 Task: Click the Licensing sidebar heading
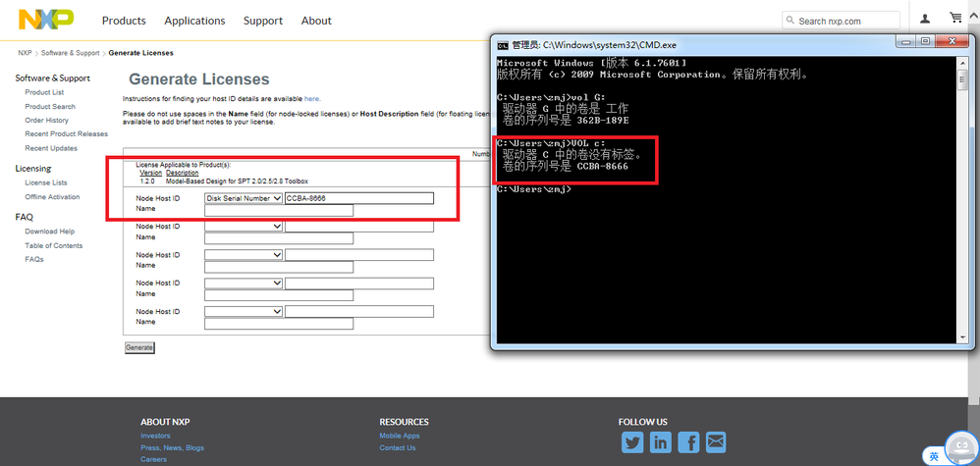coord(33,169)
